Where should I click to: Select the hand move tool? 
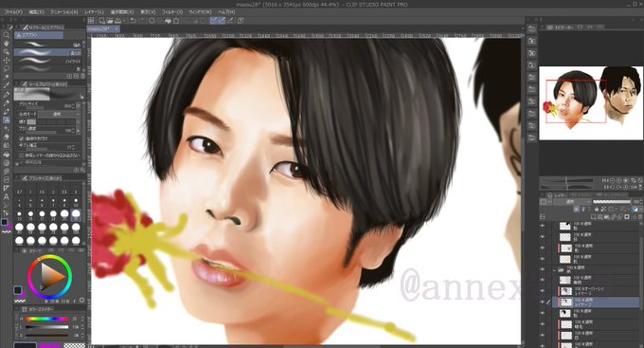click(7, 44)
